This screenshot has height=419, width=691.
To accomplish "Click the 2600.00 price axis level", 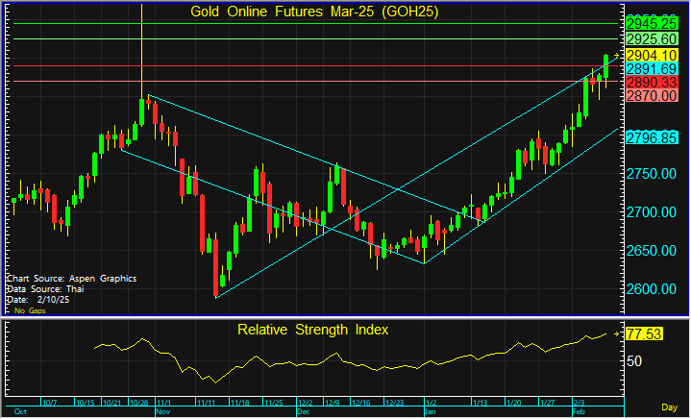I will click(x=651, y=289).
